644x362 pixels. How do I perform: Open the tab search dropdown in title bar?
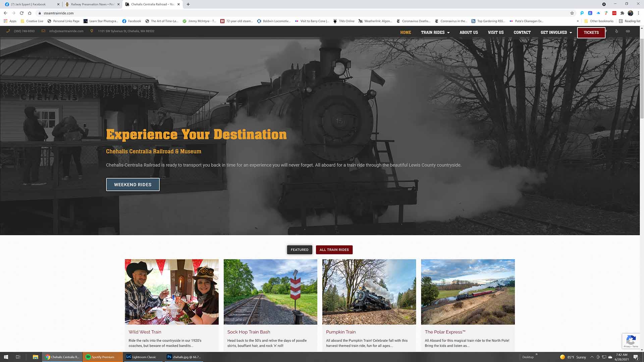coord(604,4)
